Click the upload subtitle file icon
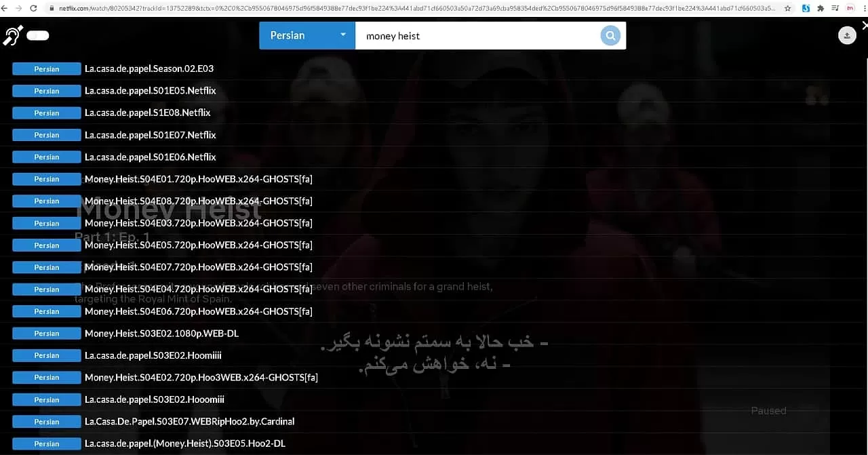The image size is (868, 455). pyautogui.click(x=847, y=36)
